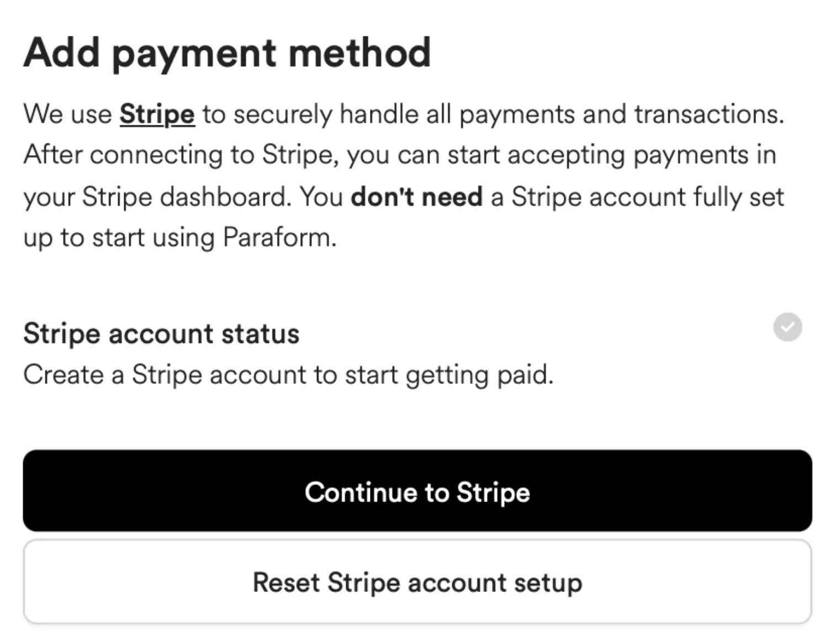The width and height of the screenshot is (815, 644).
Task: Click the Create a Stripe account text
Action: tap(288, 374)
